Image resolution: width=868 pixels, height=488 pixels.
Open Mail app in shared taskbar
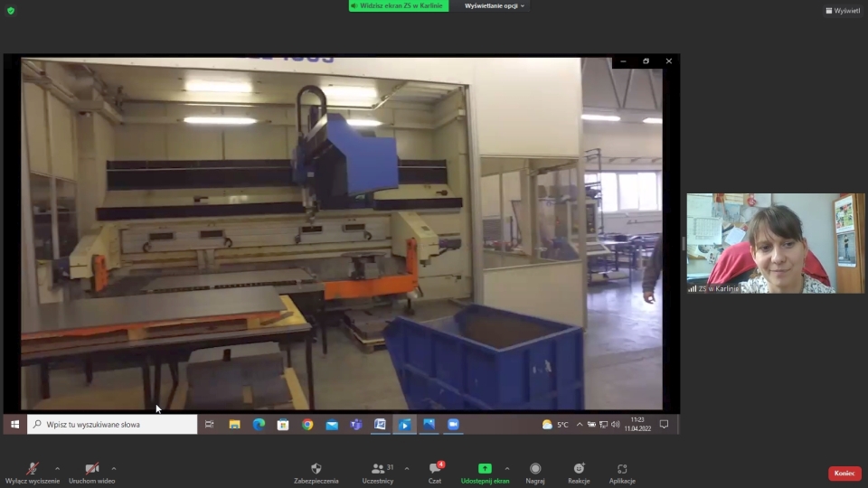pyautogui.click(x=332, y=425)
